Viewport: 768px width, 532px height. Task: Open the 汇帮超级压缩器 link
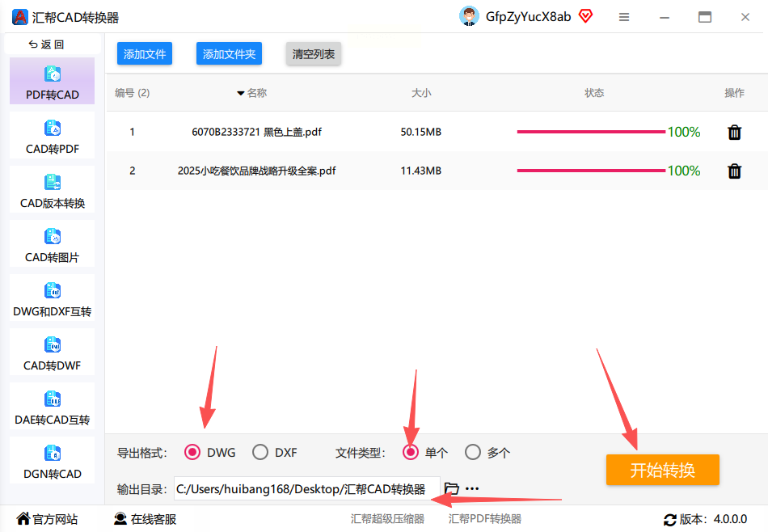[x=387, y=519]
